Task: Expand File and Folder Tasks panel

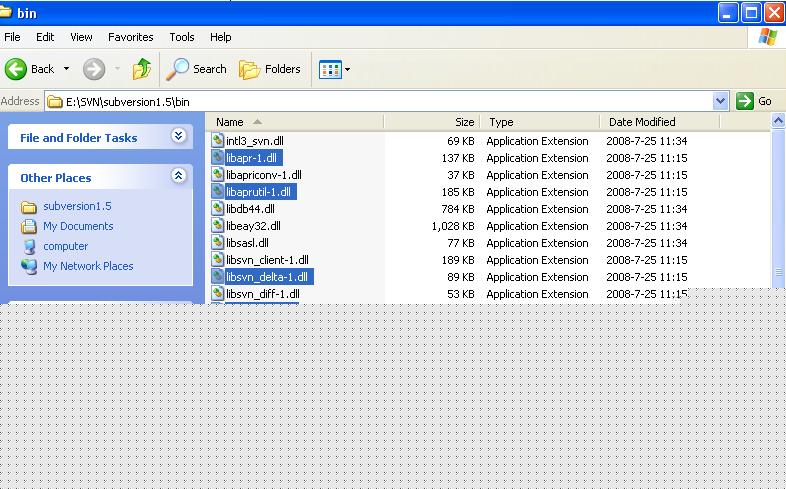Action: tap(178, 136)
